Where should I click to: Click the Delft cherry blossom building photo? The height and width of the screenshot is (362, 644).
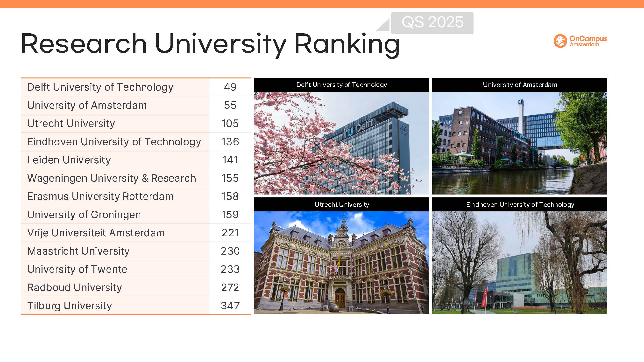341,143
